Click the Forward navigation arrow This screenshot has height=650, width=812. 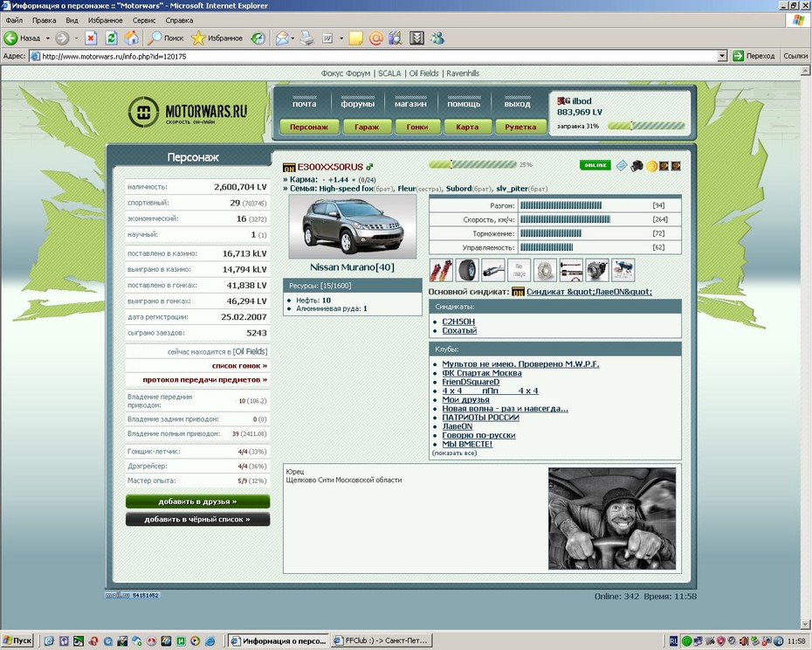pos(62,38)
